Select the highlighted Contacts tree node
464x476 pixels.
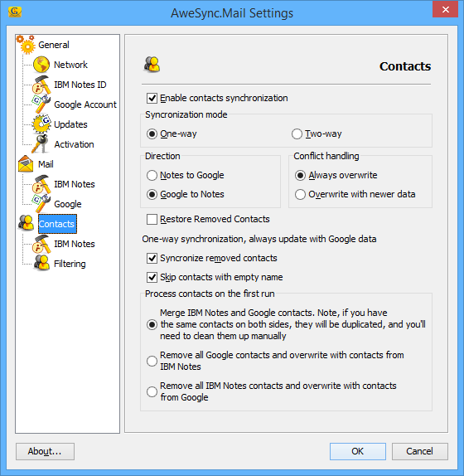coord(57,224)
